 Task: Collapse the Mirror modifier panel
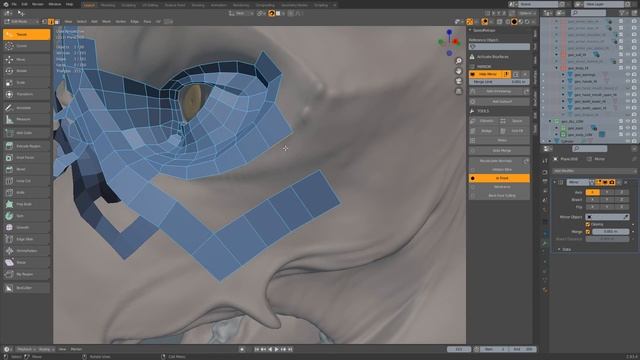(555, 182)
